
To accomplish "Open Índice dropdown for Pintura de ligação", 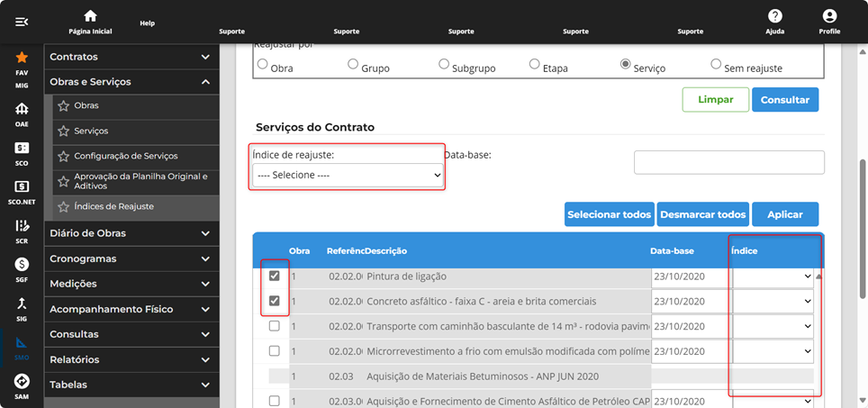I will click(773, 277).
